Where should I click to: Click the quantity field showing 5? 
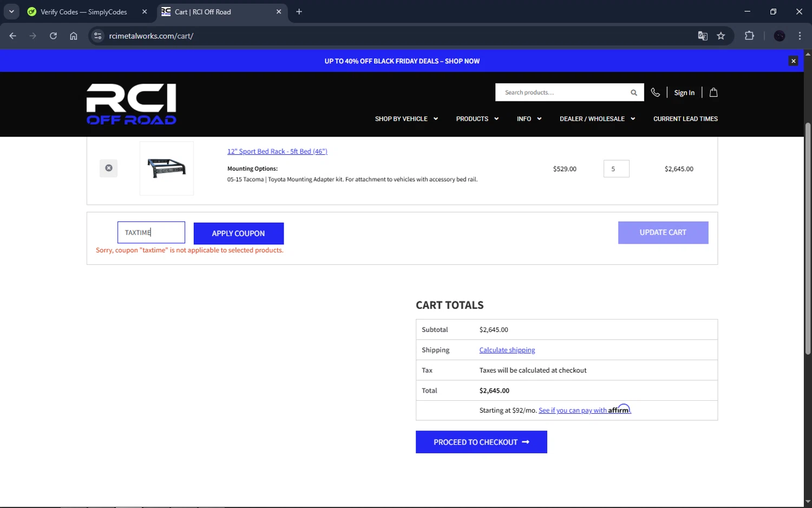tap(617, 169)
